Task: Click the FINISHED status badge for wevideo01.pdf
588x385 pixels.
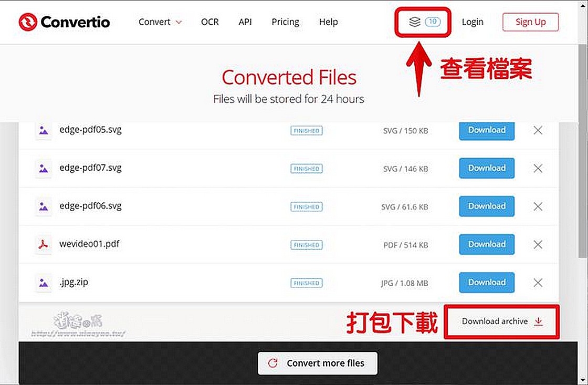Action: (x=307, y=245)
